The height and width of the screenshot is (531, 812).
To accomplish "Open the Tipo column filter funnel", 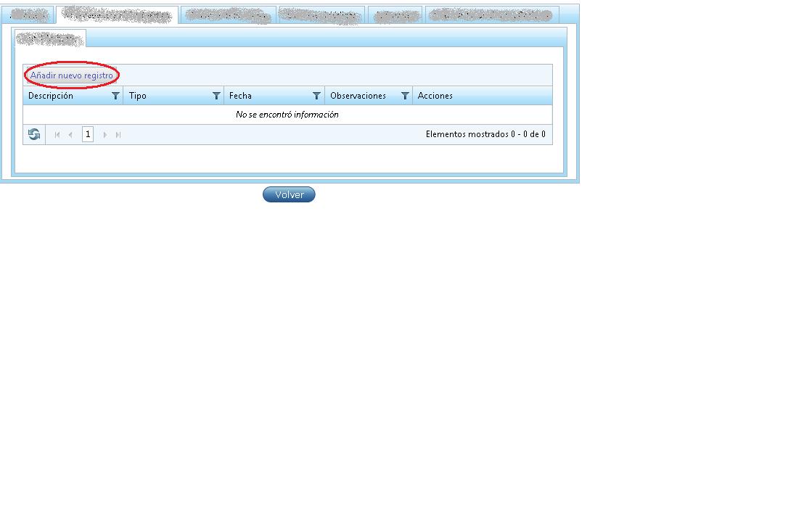I will tap(216, 96).
